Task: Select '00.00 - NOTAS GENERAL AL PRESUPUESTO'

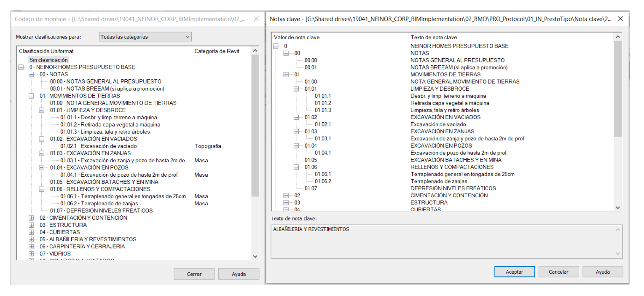Action: [106, 82]
